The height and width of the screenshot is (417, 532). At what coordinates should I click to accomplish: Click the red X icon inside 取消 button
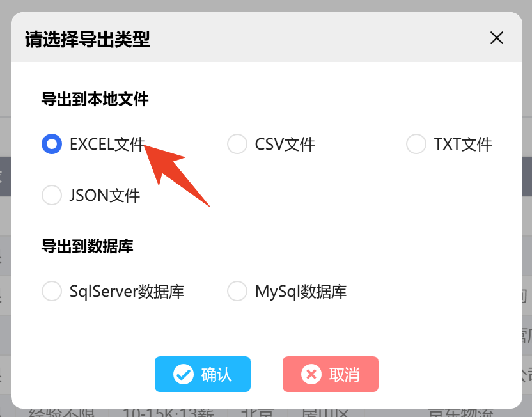click(311, 374)
